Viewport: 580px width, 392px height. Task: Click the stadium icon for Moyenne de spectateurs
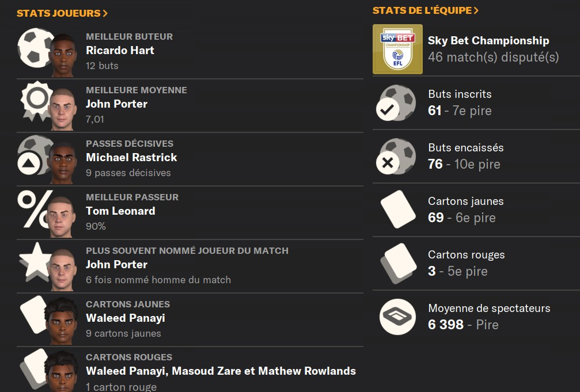point(397,317)
